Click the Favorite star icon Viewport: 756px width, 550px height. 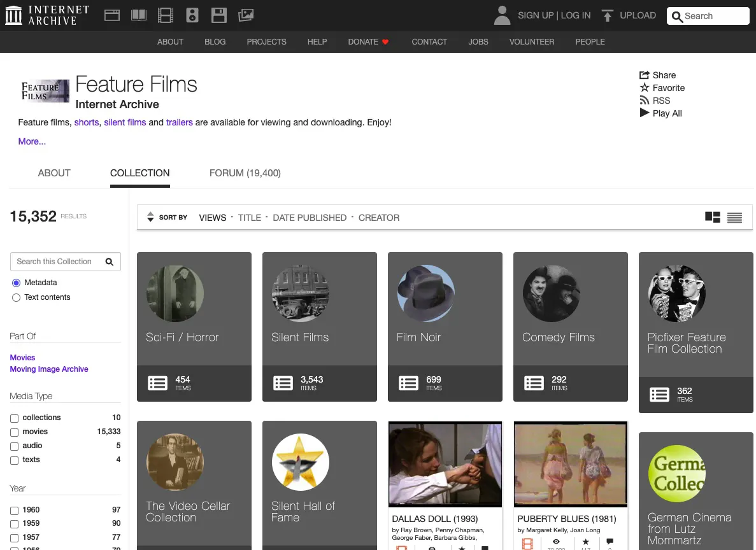(645, 87)
